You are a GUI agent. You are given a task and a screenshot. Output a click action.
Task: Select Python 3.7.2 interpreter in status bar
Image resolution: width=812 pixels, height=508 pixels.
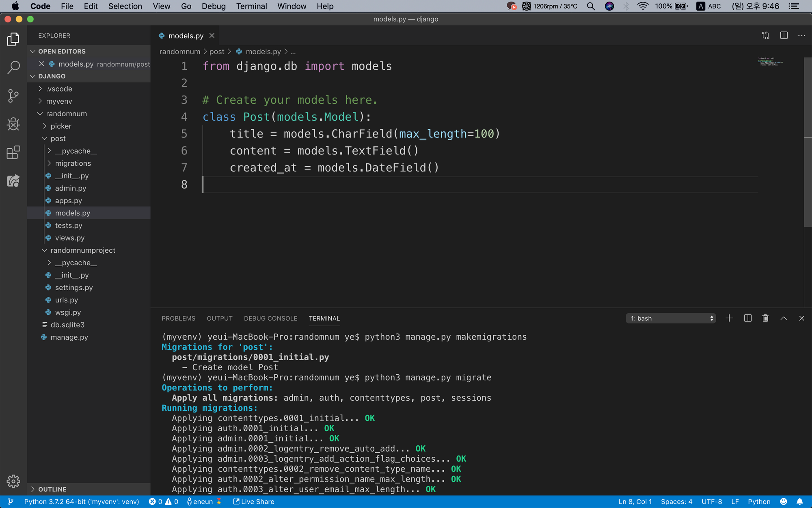click(x=81, y=501)
